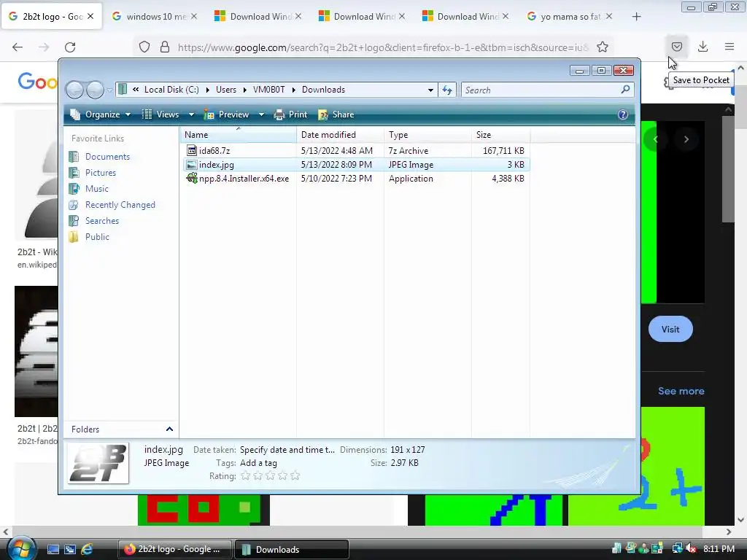This screenshot has height=560, width=747.
Task: Click VM0B0T in the breadcrumb path
Action: tap(268, 90)
